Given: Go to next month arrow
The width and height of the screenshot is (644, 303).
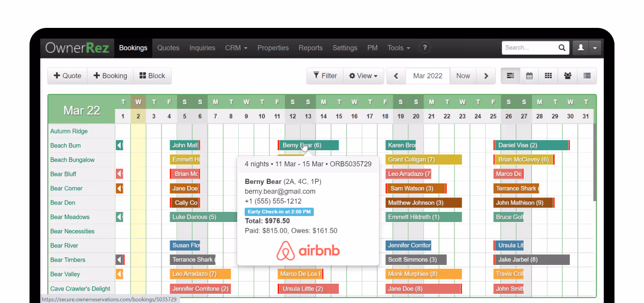Looking at the screenshot, I should click(486, 76).
